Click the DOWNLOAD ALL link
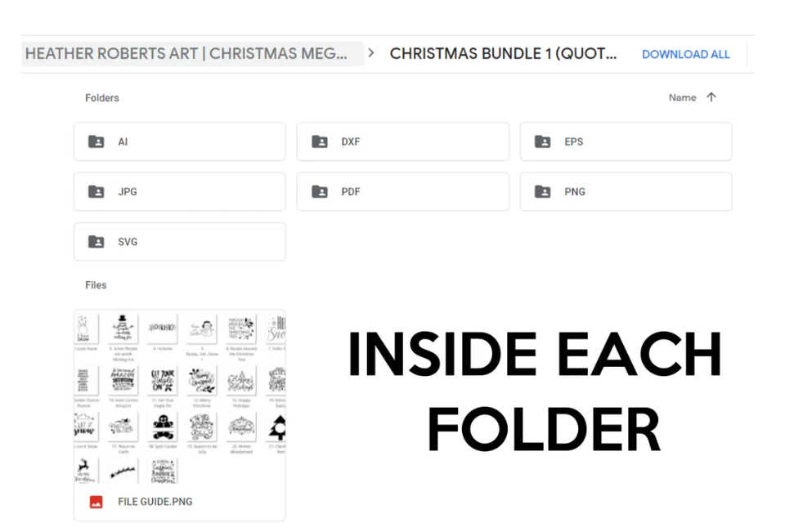794x532 pixels. [685, 54]
